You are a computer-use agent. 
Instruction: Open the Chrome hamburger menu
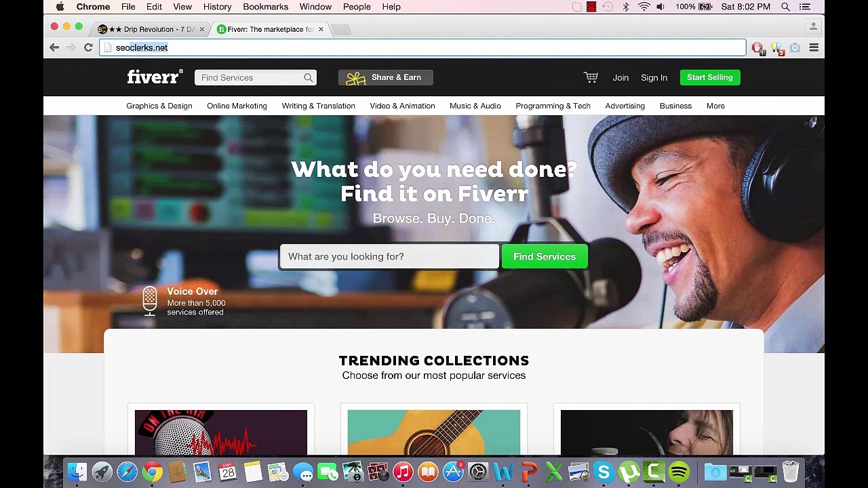click(x=814, y=47)
